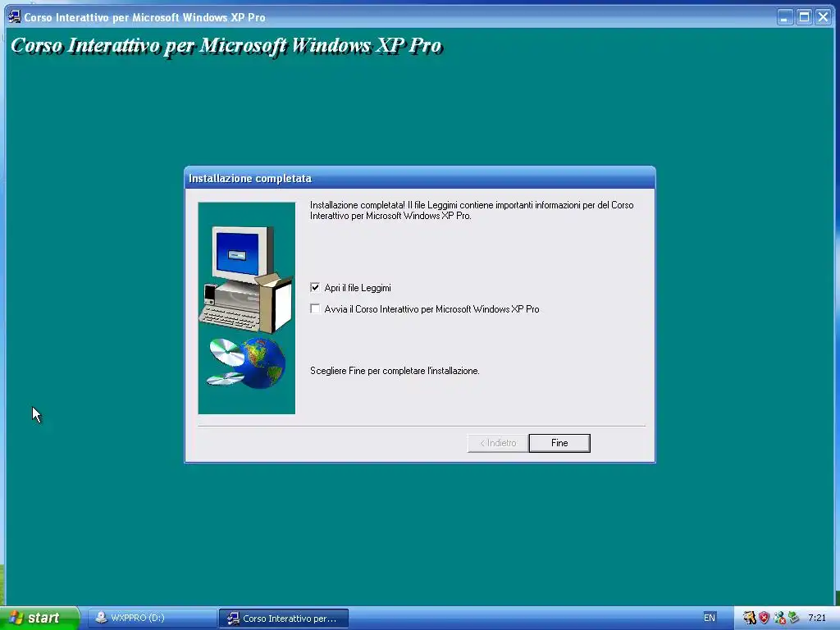
Task: Click the disabled '< Indietro' button
Action: point(498,443)
